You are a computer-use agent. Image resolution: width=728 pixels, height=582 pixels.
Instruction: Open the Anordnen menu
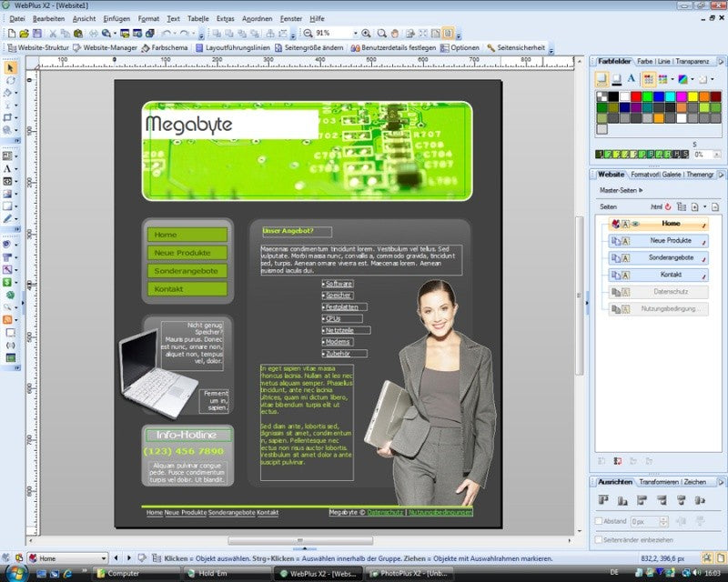[257, 18]
